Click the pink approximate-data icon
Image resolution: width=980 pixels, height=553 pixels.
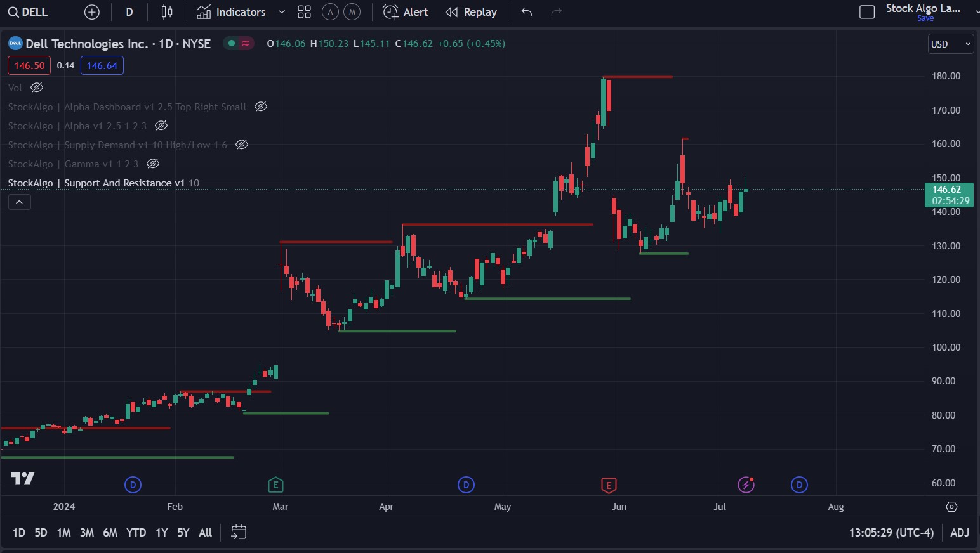[246, 43]
